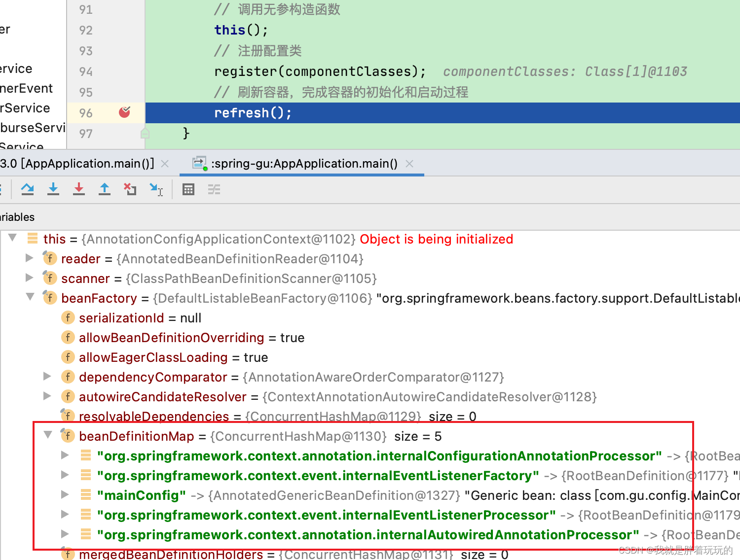Click the refresh(); call on line 96

coord(253,113)
